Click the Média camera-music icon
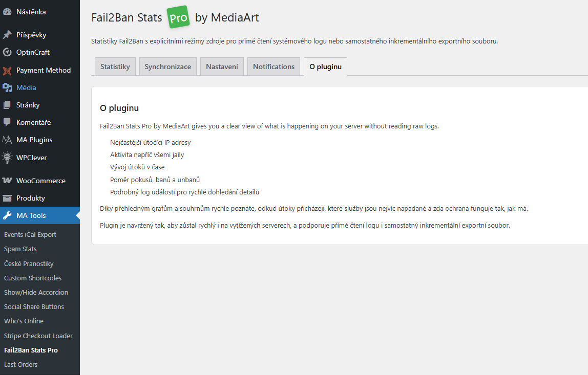588x375 pixels. coord(7,87)
